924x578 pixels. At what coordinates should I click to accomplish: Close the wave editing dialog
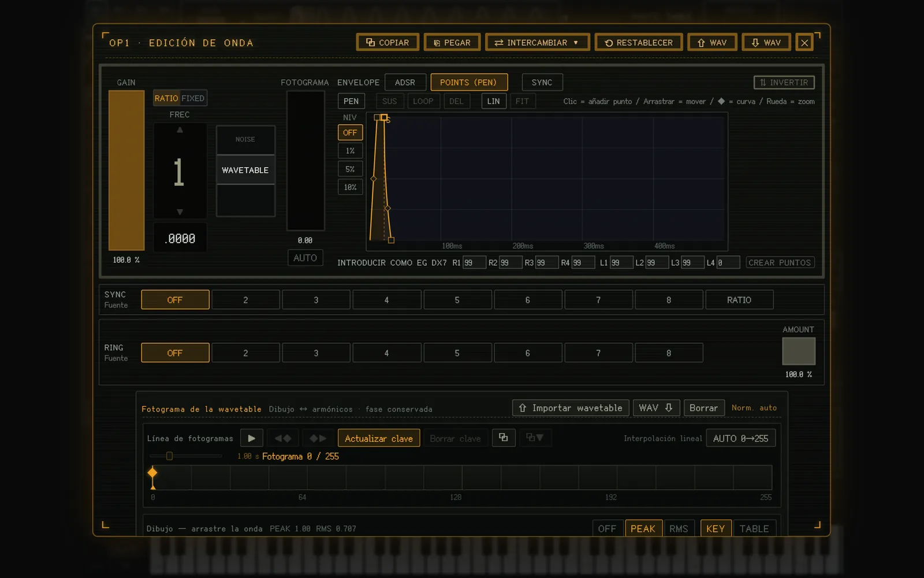point(804,43)
